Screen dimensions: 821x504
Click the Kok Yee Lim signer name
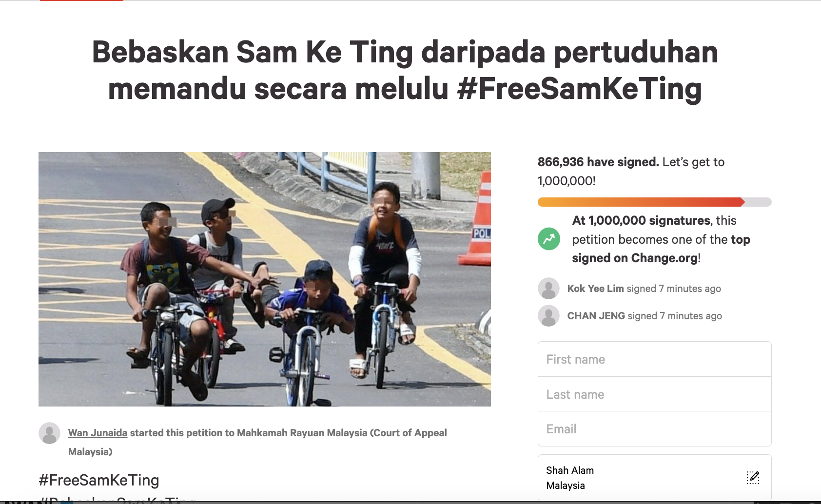click(595, 289)
